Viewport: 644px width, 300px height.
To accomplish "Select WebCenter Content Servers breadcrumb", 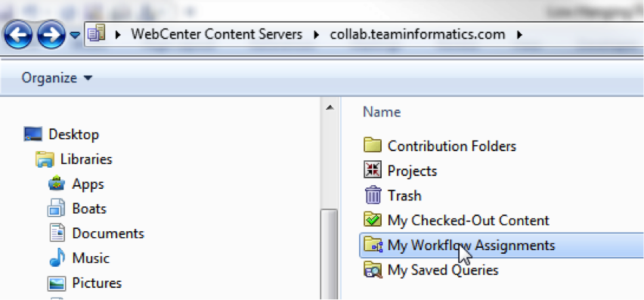I will (x=216, y=34).
